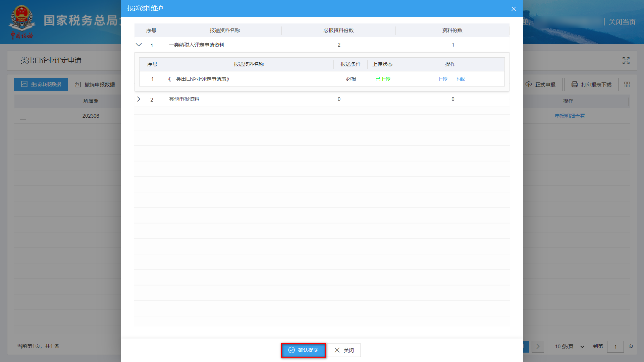Click 关闭当页 in the header
The height and width of the screenshot is (362, 644).
click(x=622, y=22)
